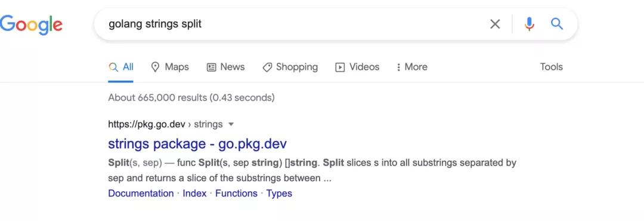This screenshot has width=644, height=221.
Task: Open the Functions sitelink
Action: point(236,193)
